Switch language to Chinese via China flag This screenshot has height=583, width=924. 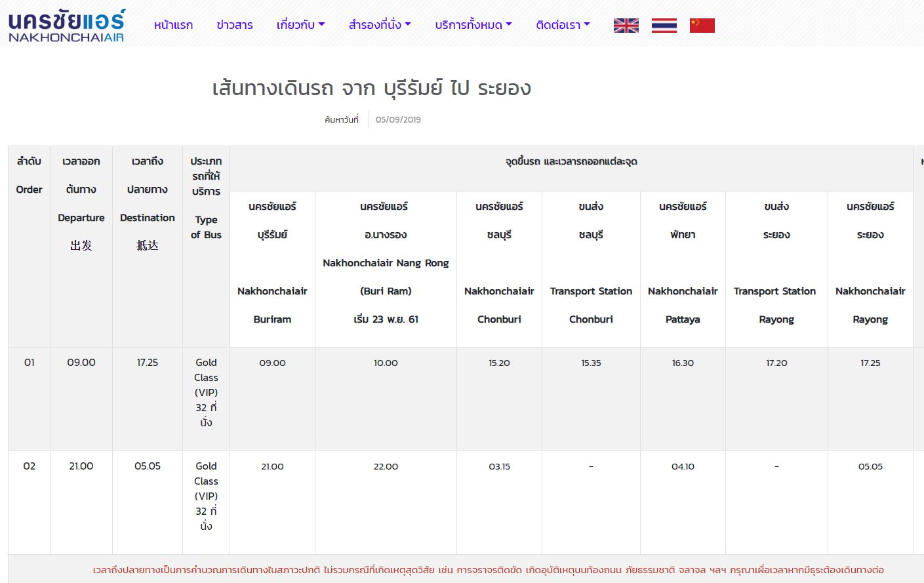click(702, 26)
